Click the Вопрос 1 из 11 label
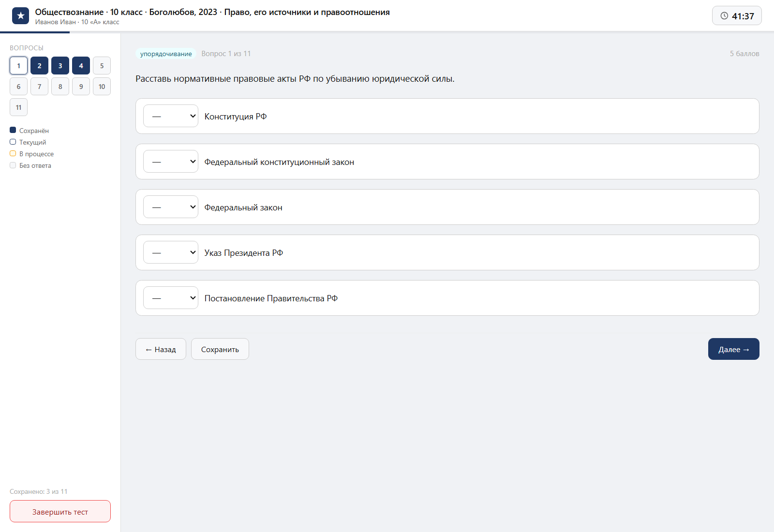This screenshot has height=532, width=774. click(x=226, y=54)
